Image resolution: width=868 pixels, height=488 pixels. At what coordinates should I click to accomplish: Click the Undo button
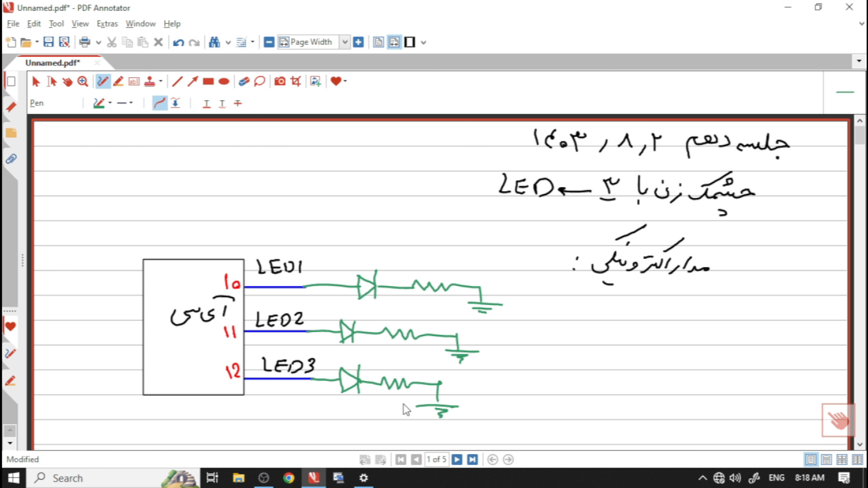coord(178,42)
